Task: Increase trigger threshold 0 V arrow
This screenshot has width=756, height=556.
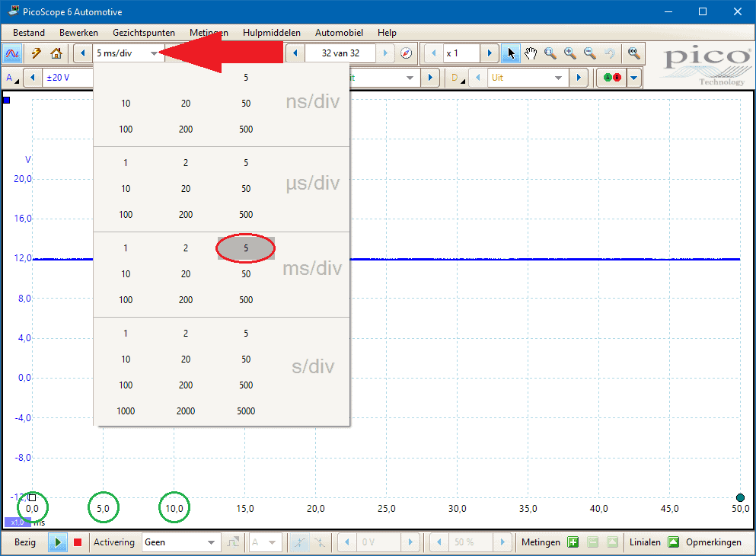Action: [x=410, y=542]
